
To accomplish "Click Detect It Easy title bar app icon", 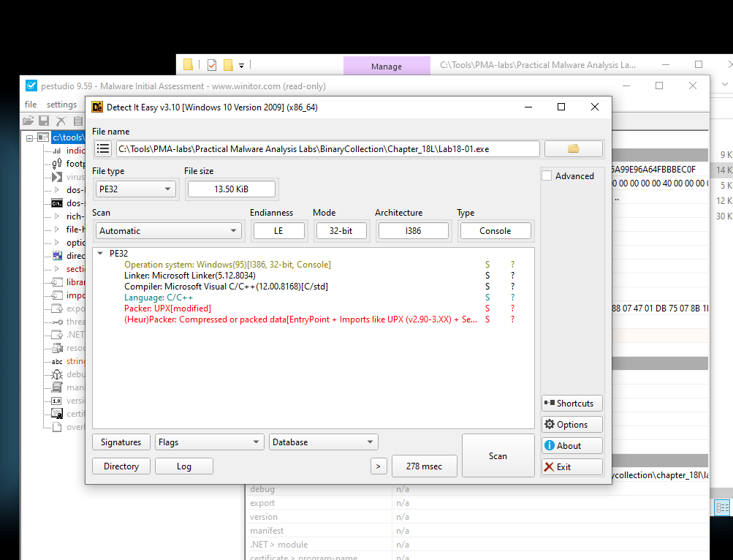I will 97,107.
